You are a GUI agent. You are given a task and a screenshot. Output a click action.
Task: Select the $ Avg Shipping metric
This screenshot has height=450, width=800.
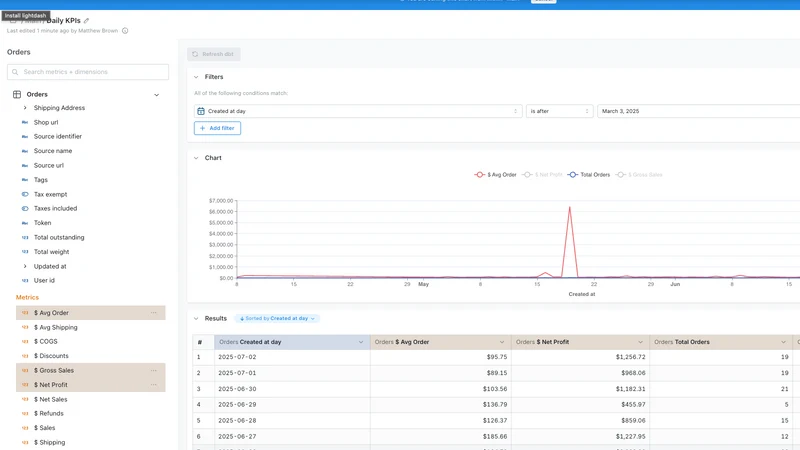pyautogui.click(x=56, y=328)
